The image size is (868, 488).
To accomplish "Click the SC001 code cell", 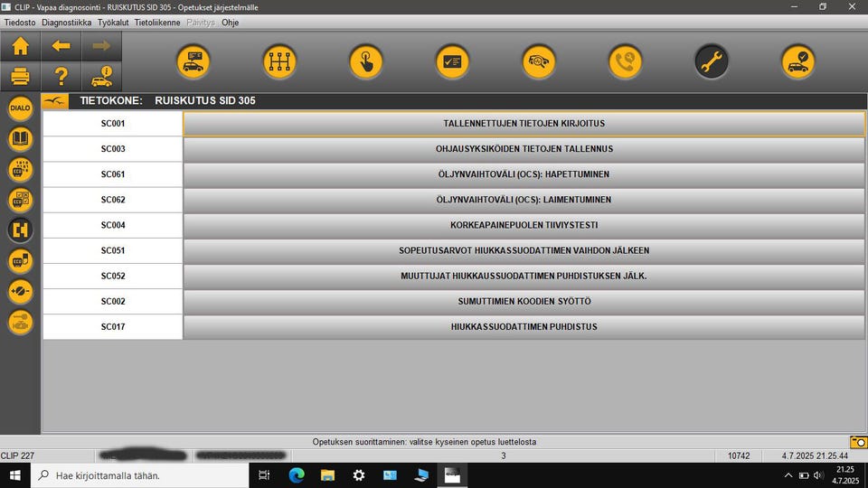I will point(113,124).
